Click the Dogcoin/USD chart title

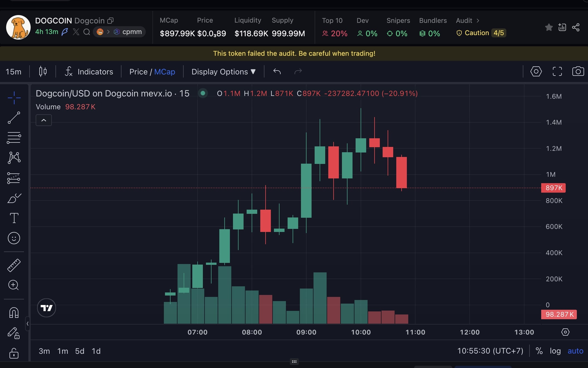point(113,93)
